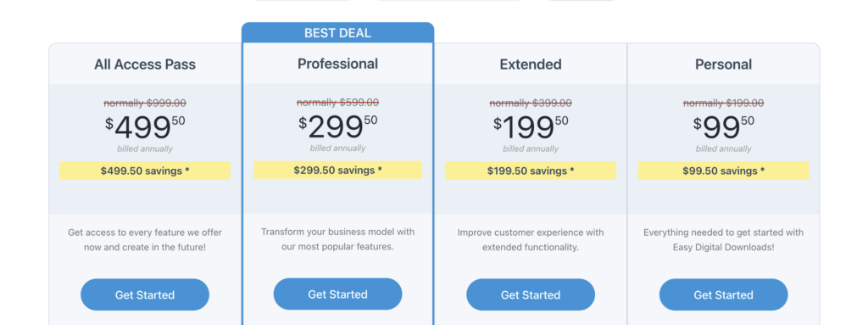
Task: Click the crossed-out normally $599.00 text
Action: click(337, 102)
